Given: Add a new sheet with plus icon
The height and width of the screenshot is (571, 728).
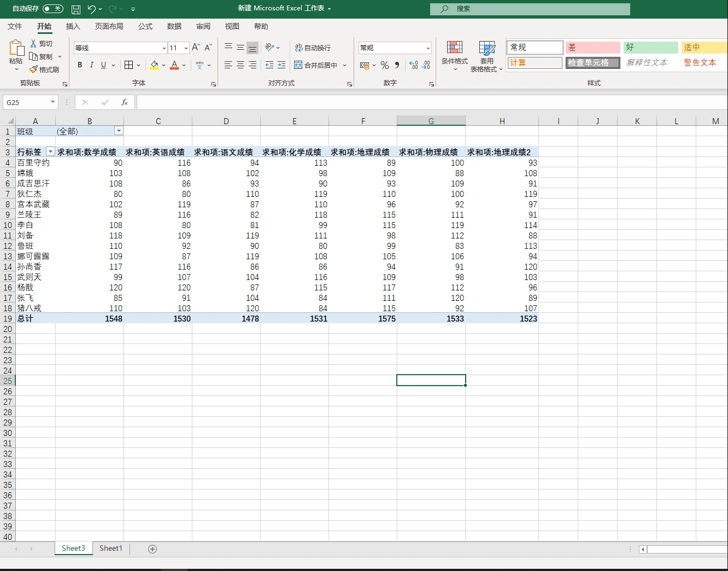Looking at the screenshot, I should 152,549.
